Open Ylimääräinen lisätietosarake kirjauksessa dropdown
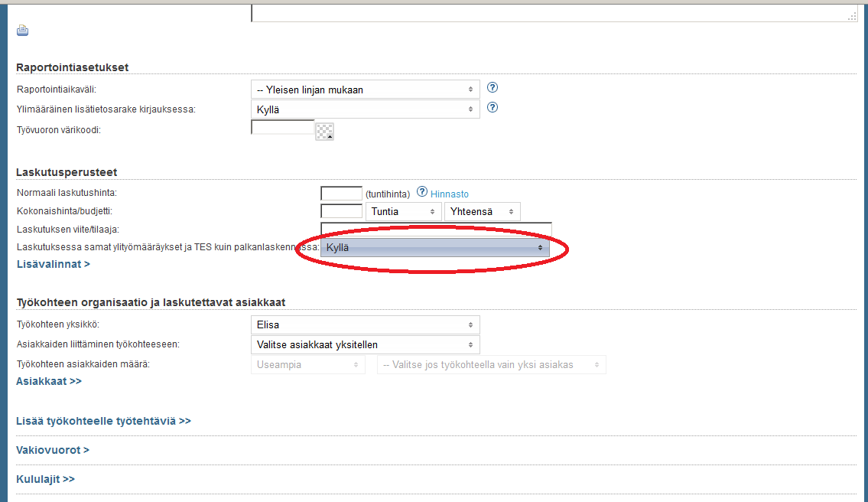Image resolution: width=868 pixels, height=502 pixels. [x=365, y=109]
